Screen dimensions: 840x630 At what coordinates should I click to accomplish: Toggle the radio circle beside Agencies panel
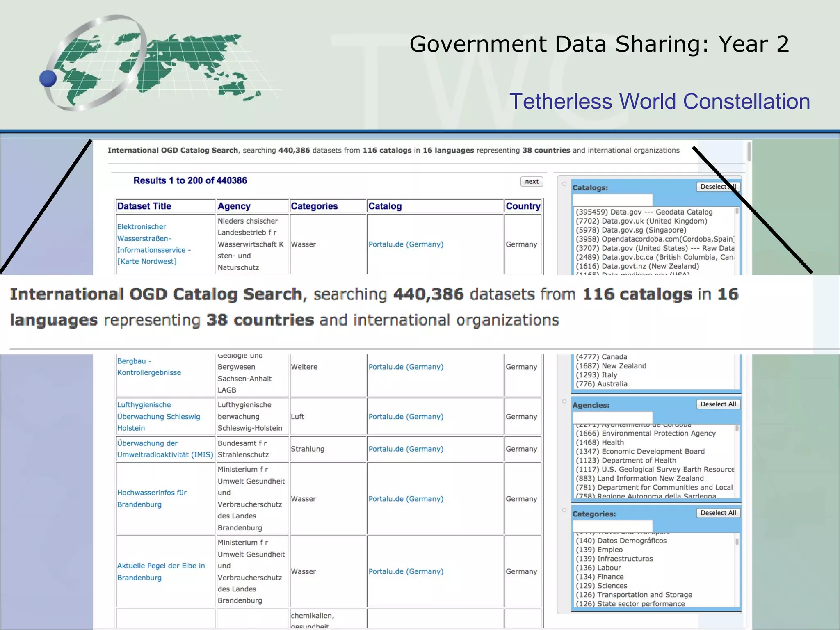564,401
